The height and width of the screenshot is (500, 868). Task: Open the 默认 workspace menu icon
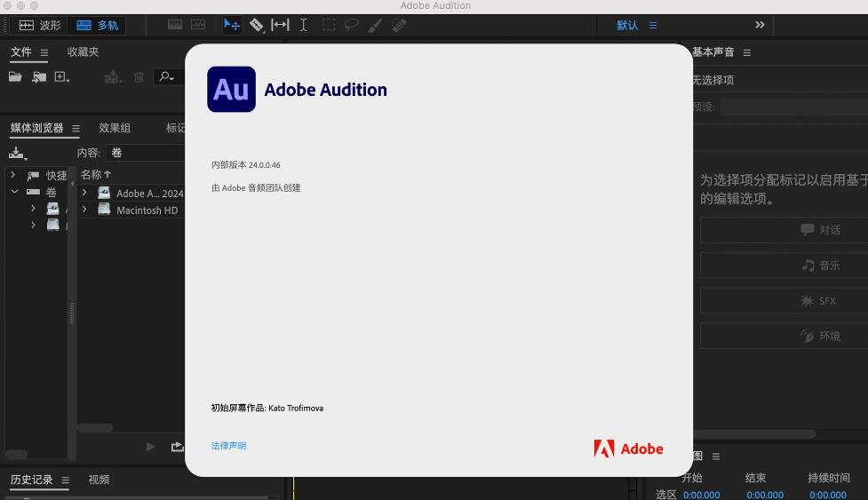pyautogui.click(x=653, y=26)
